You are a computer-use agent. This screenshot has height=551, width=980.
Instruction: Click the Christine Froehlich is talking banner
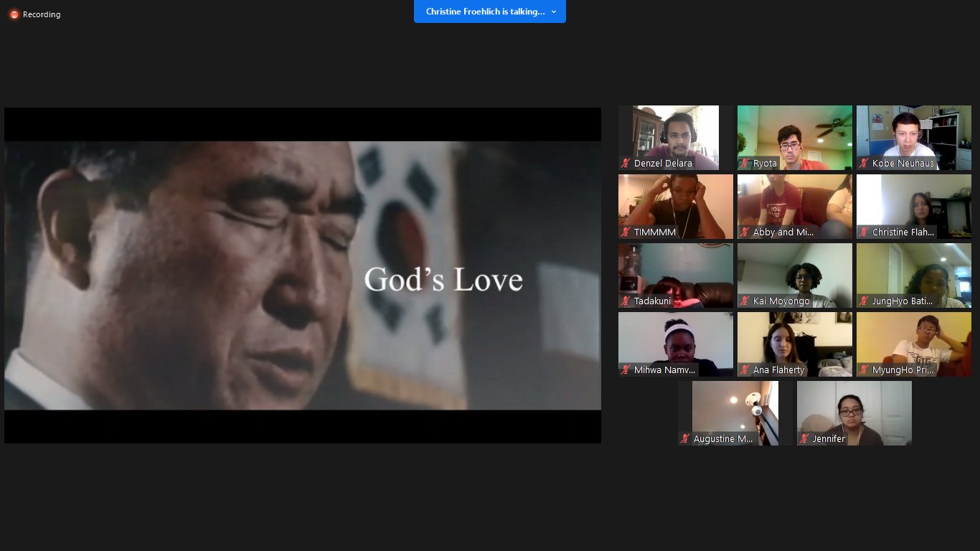point(490,11)
